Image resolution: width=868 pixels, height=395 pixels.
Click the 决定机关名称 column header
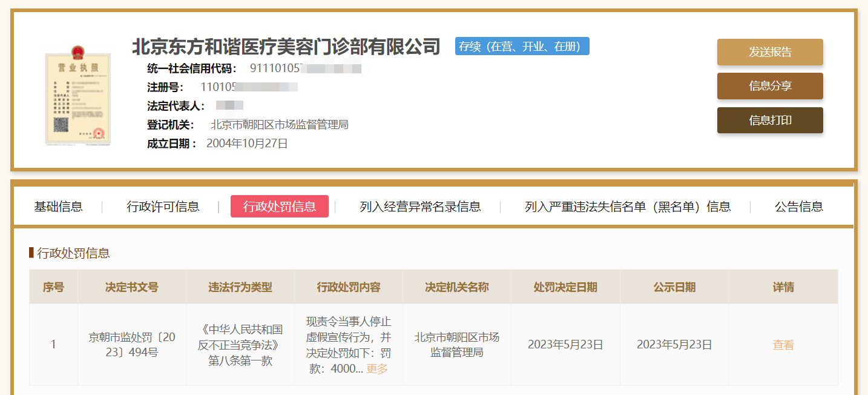(x=457, y=287)
